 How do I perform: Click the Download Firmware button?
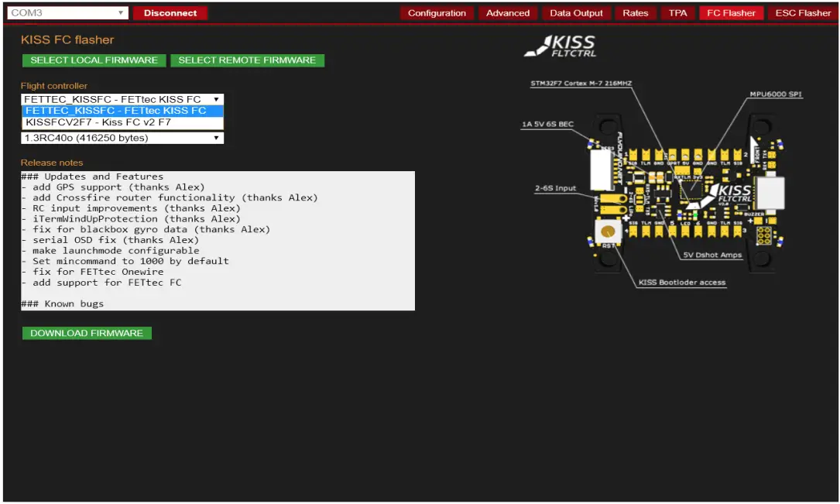point(87,333)
